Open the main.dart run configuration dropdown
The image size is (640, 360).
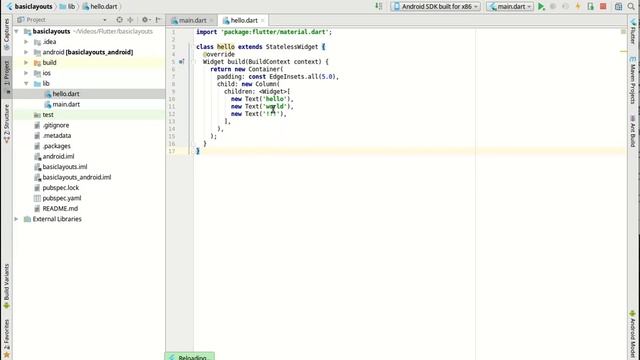coord(510,7)
